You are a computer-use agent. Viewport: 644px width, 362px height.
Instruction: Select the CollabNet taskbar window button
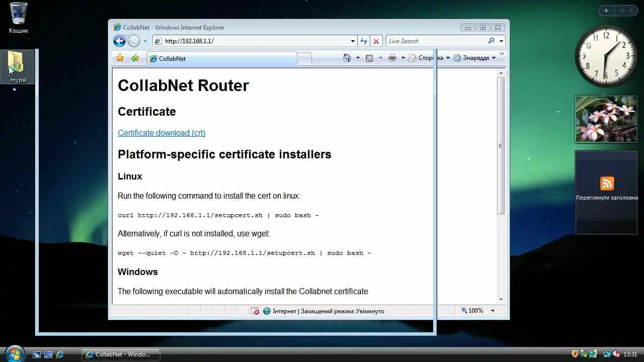coord(121,354)
